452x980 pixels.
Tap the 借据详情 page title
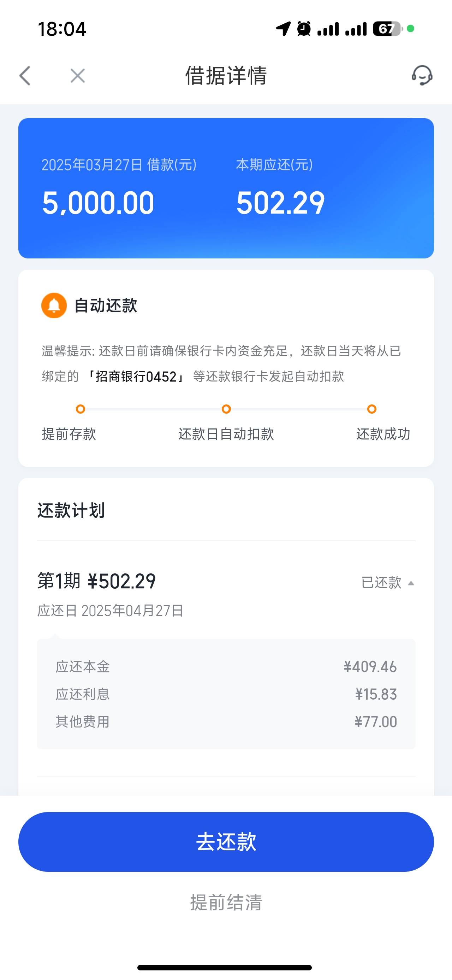(x=226, y=75)
